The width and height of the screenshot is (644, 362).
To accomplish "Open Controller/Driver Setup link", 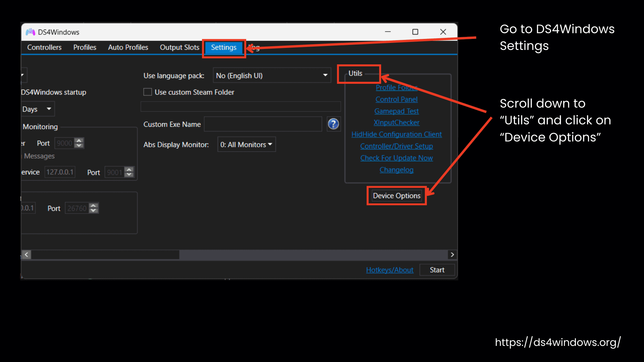I will point(396,146).
